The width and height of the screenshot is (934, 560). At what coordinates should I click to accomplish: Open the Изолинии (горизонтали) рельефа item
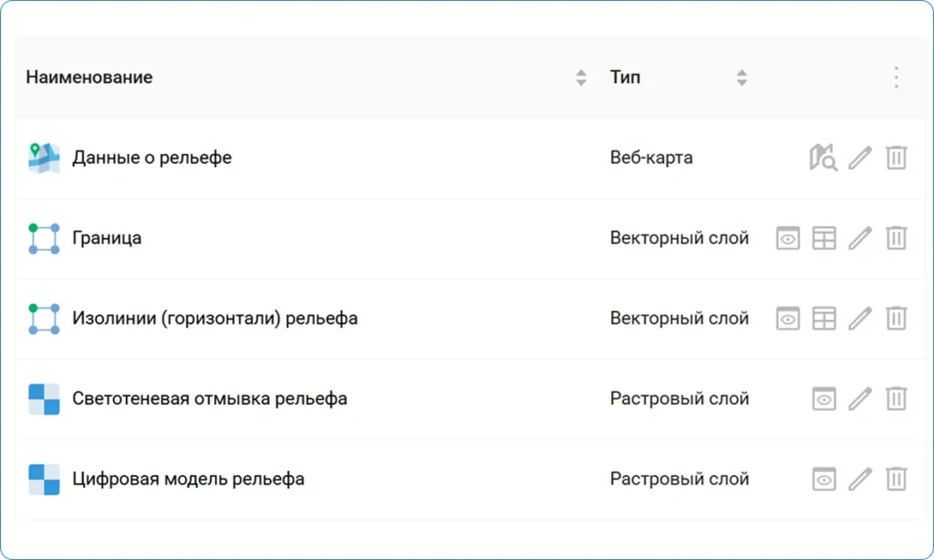coord(214,318)
